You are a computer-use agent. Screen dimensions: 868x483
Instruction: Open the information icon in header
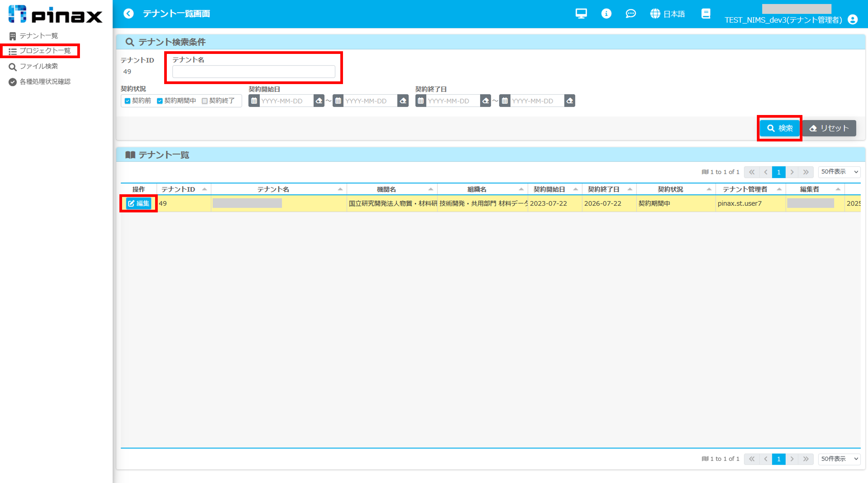click(606, 14)
